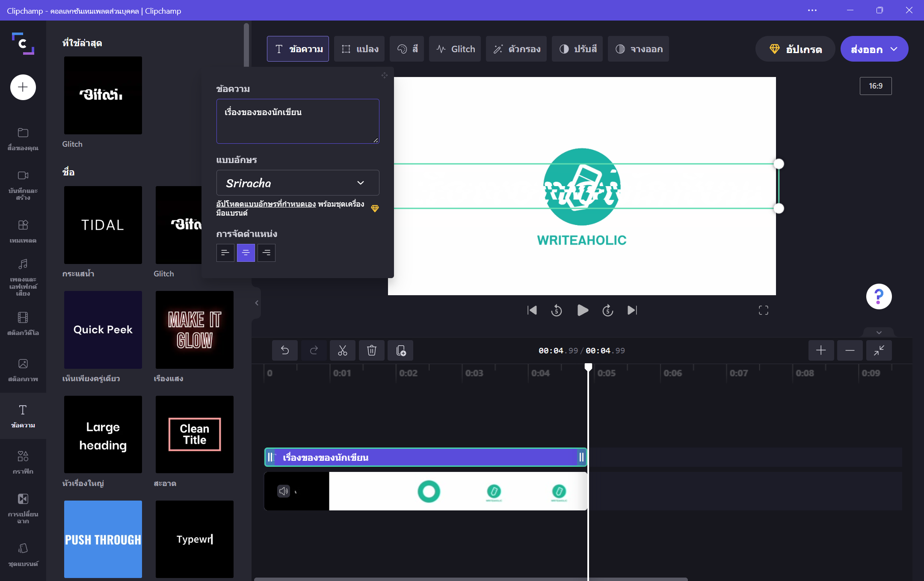Image resolution: width=924 pixels, height=581 pixels.
Task: Play the video preview
Action: (582, 310)
